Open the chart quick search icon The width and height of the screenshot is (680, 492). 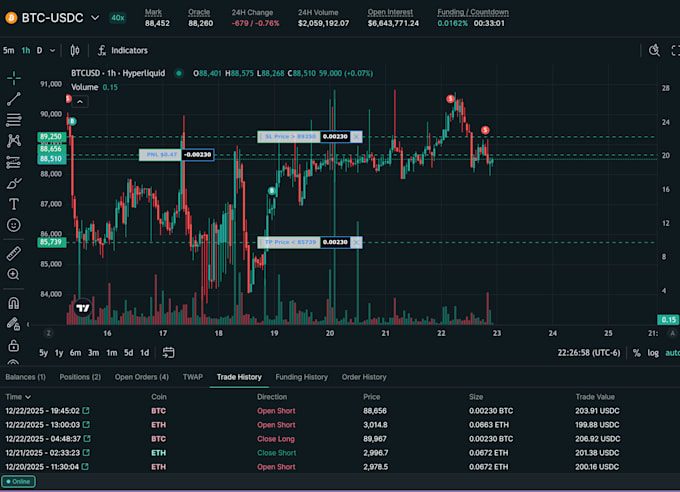(x=654, y=51)
